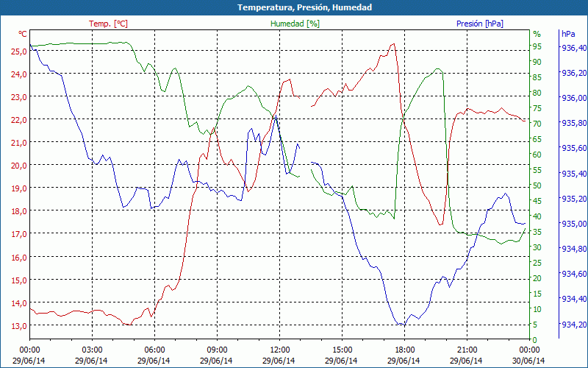Click the 15,0 temperature axis value

coord(19,280)
